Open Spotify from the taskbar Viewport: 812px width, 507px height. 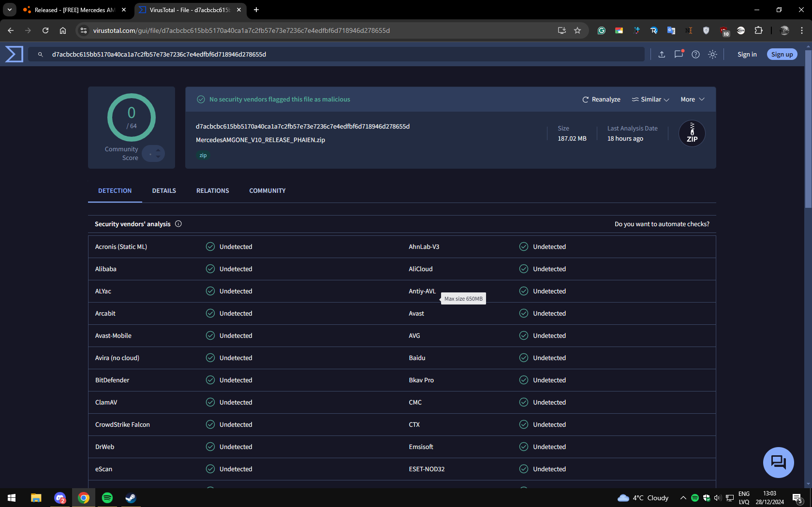click(107, 498)
